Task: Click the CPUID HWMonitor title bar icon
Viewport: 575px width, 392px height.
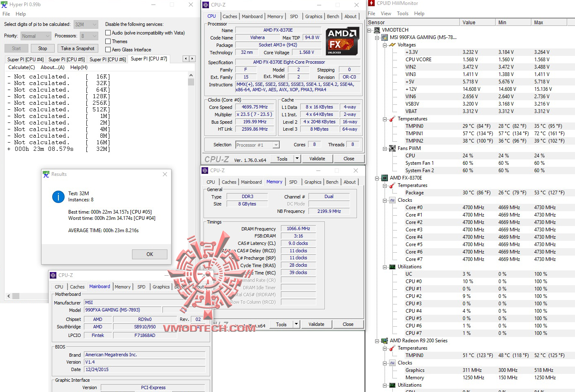Action: click(371, 3)
